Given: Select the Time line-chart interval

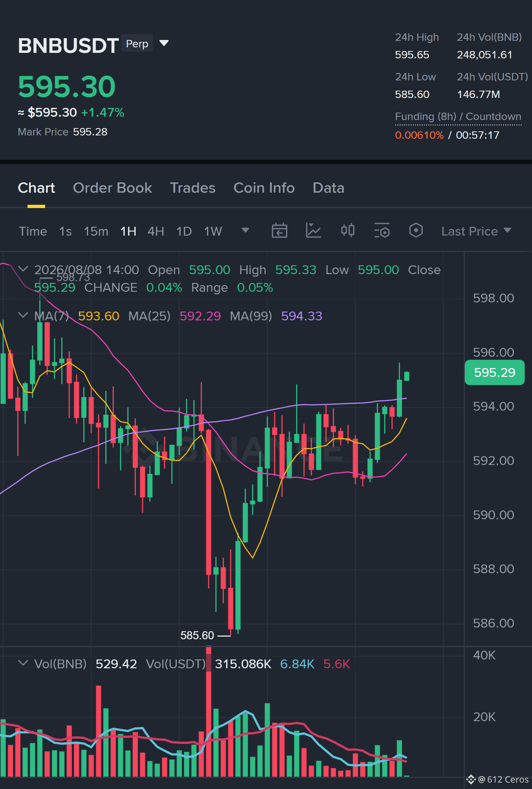Looking at the screenshot, I should click(33, 231).
